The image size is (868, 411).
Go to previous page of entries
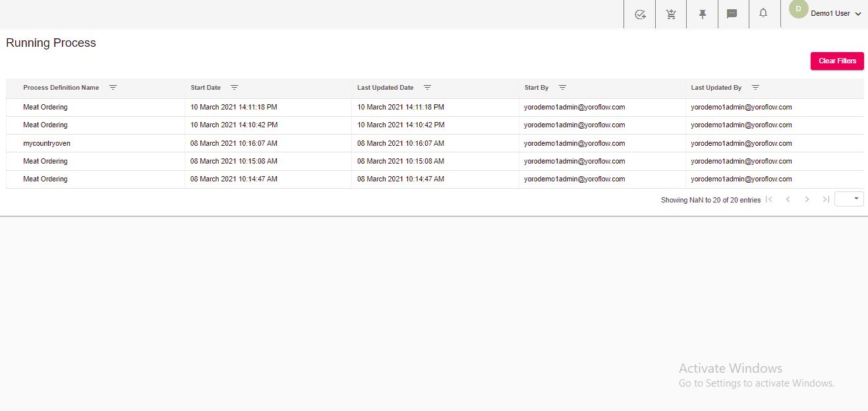pyautogui.click(x=788, y=199)
